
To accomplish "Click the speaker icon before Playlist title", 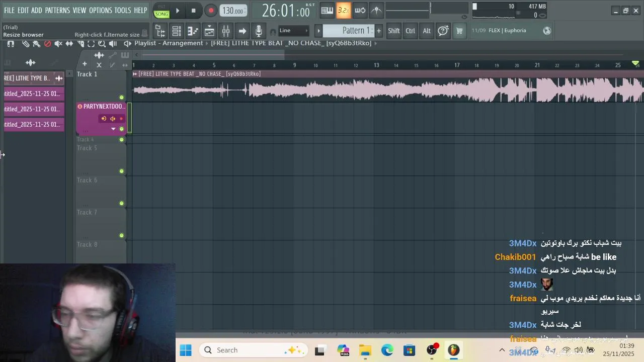I will coord(127,44).
